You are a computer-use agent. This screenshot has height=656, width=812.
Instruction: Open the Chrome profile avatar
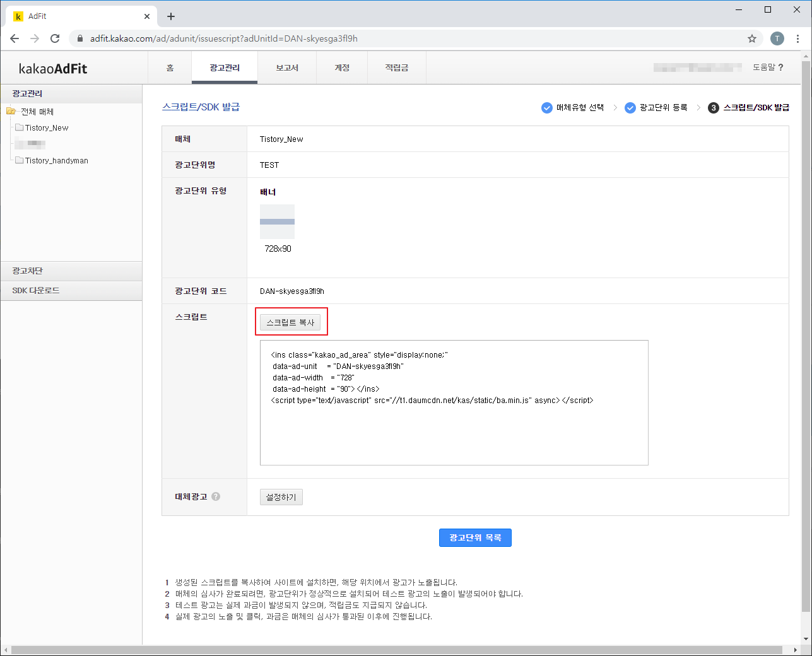(x=777, y=38)
